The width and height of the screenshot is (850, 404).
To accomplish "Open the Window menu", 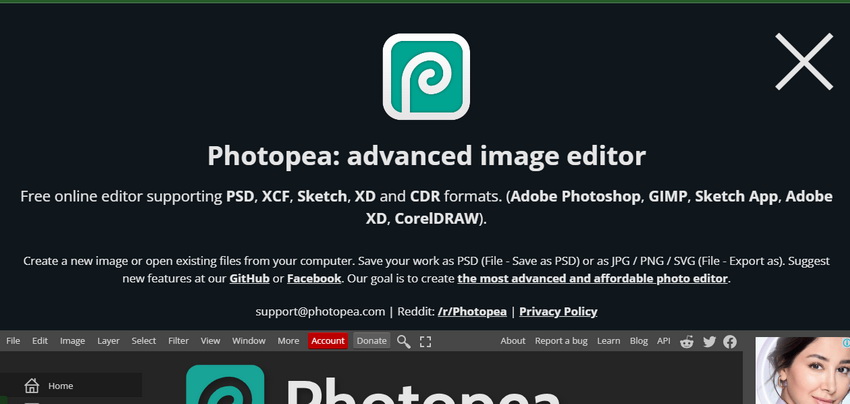I will (249, 341).
